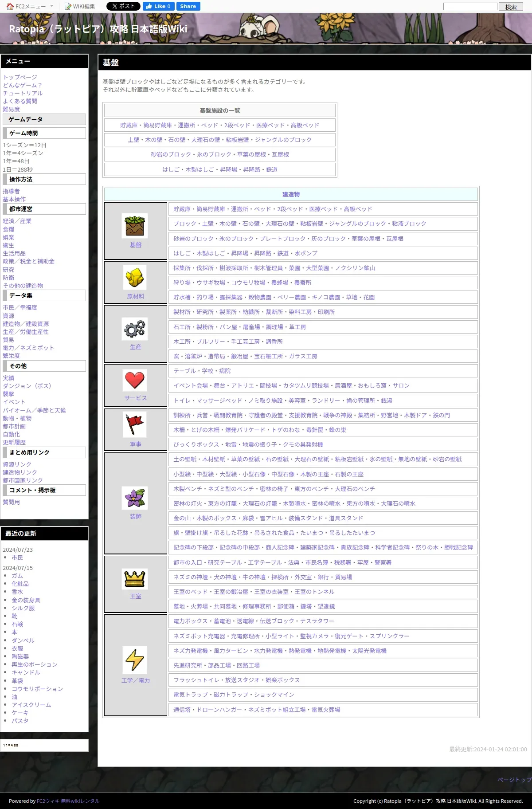Open ノクシリン鉱山 link
The image size is (532, 809).
[355, 268]
